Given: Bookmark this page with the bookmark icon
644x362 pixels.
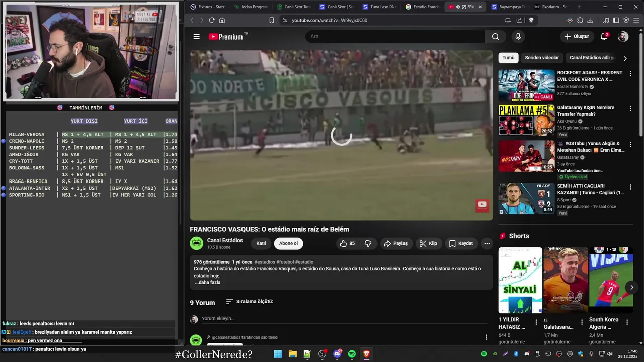Looking at the screenshot, I should click(272, 20).
